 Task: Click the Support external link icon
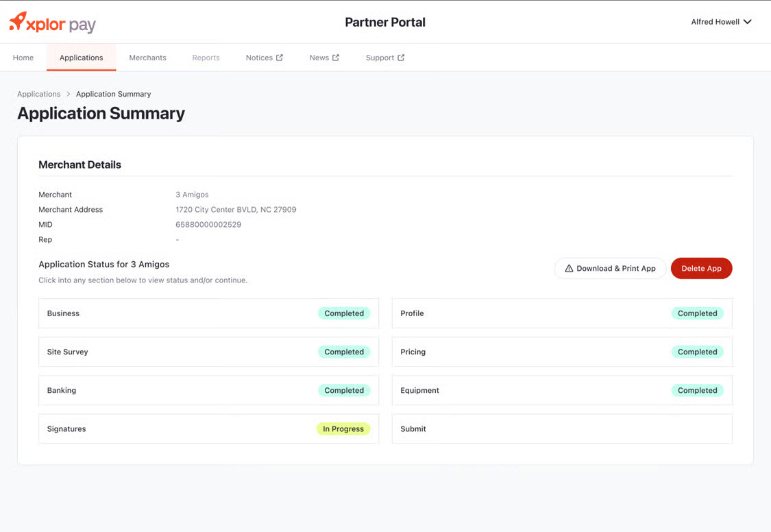[x=401, y=58]
